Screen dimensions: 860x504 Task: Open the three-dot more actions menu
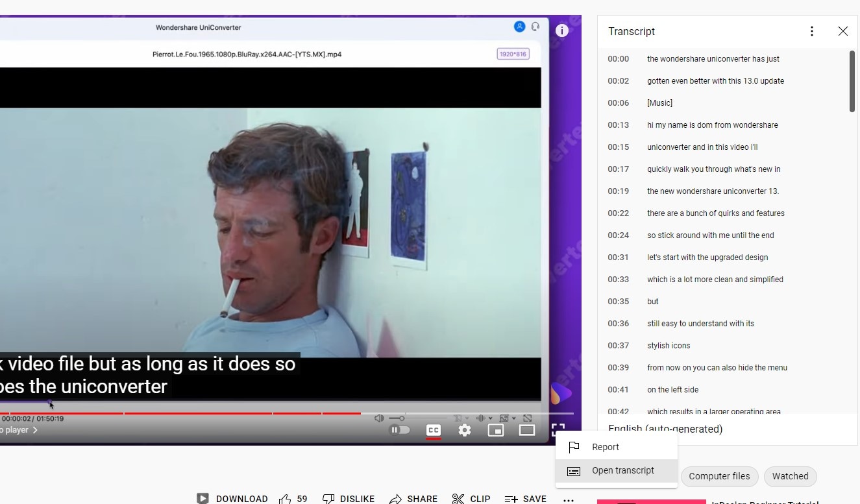pyautogui.click(x=569, y=499)
